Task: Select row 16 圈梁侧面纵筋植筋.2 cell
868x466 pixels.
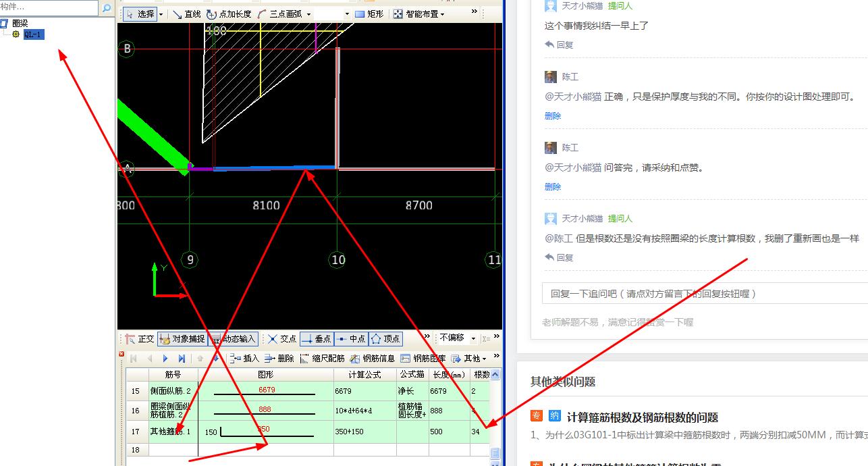Action: (x=173, y=411)
